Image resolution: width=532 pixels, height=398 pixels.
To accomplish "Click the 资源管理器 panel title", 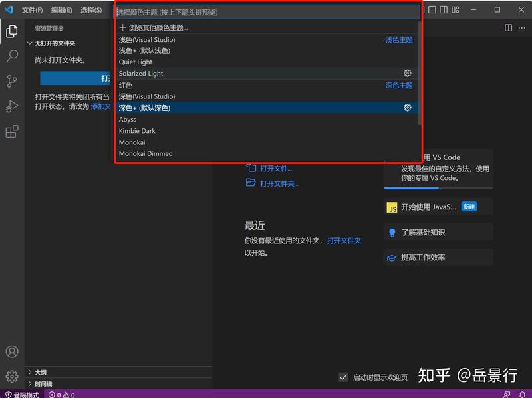I will [49, 28].
